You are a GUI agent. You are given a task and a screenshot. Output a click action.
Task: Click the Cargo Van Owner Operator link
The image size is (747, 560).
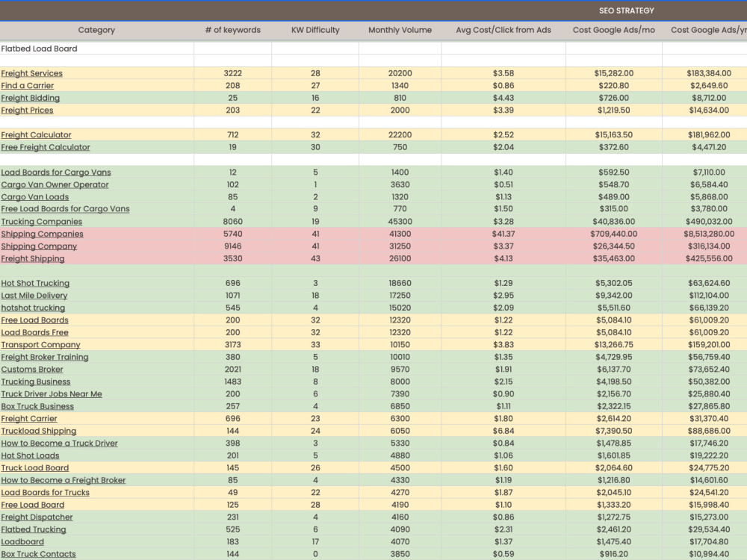55,184
